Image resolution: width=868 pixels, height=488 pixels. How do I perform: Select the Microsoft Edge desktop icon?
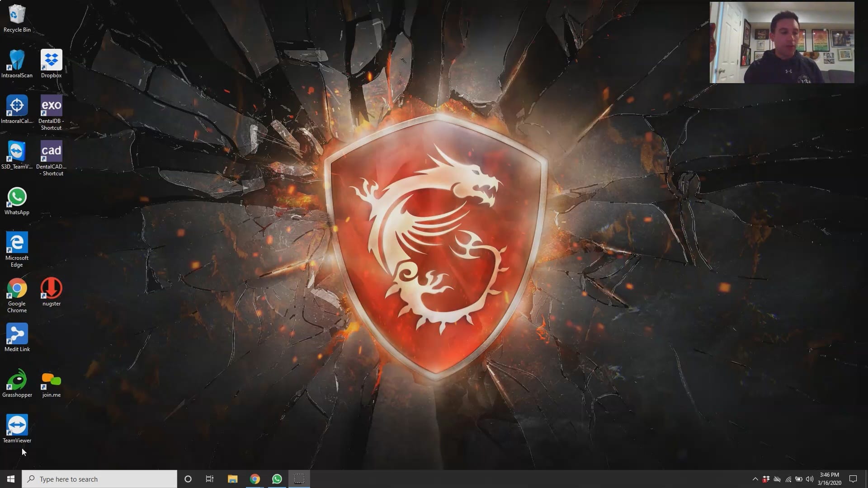[17, 249]
